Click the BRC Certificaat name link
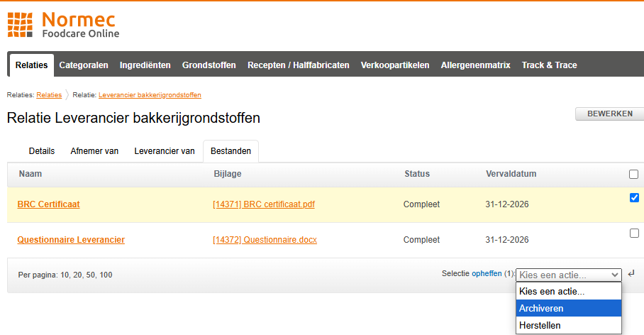Image resolution: width=644 pixels, height=335 pixels. click(48, 204)
